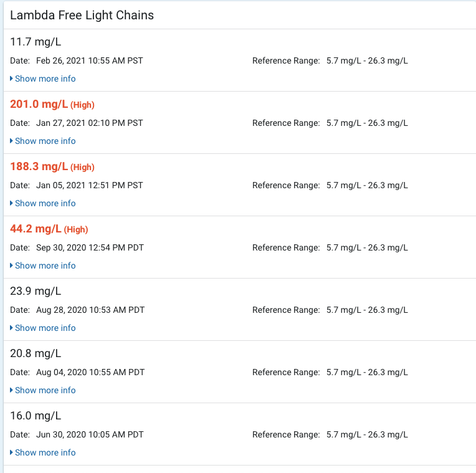Expand Show more info for Jan 05, 2021 result

(x=45, y=203)
